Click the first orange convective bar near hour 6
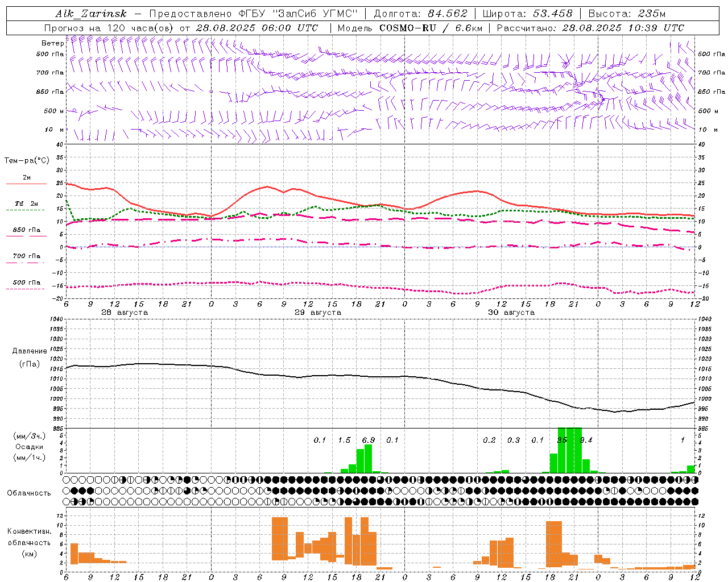 coord(74,554)
